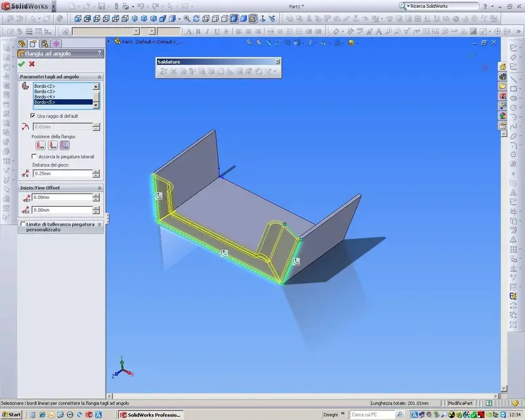Select Bordo<4> in the edge list
Viewport: 525px width, 420px height.
point(63,96)
